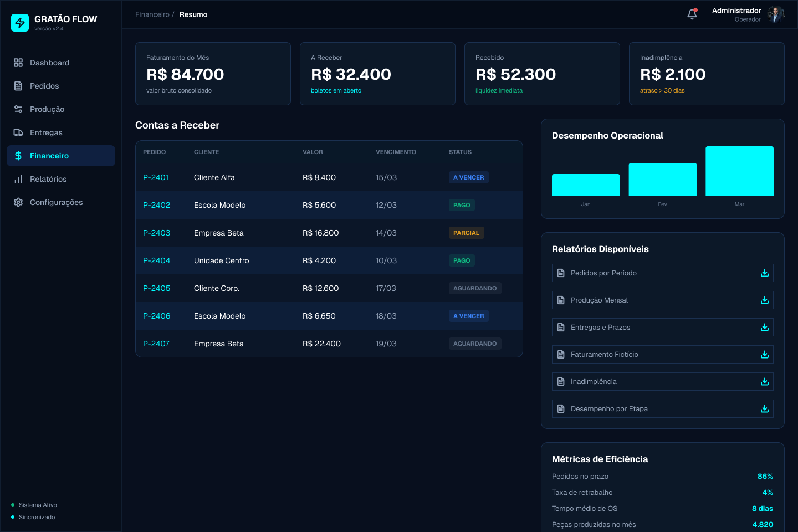Screen dimensions: 798x532
Task: Click the Entregas truck icon
Action: tap(18, 132)
